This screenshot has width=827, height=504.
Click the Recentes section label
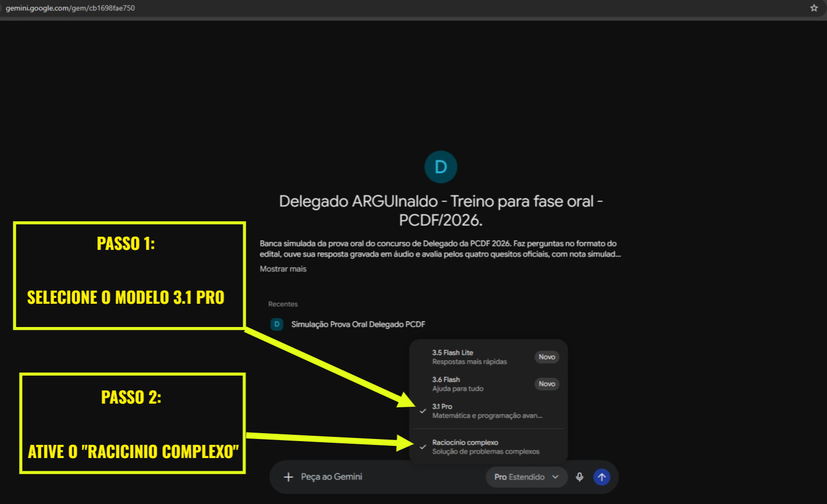[283, 304]
